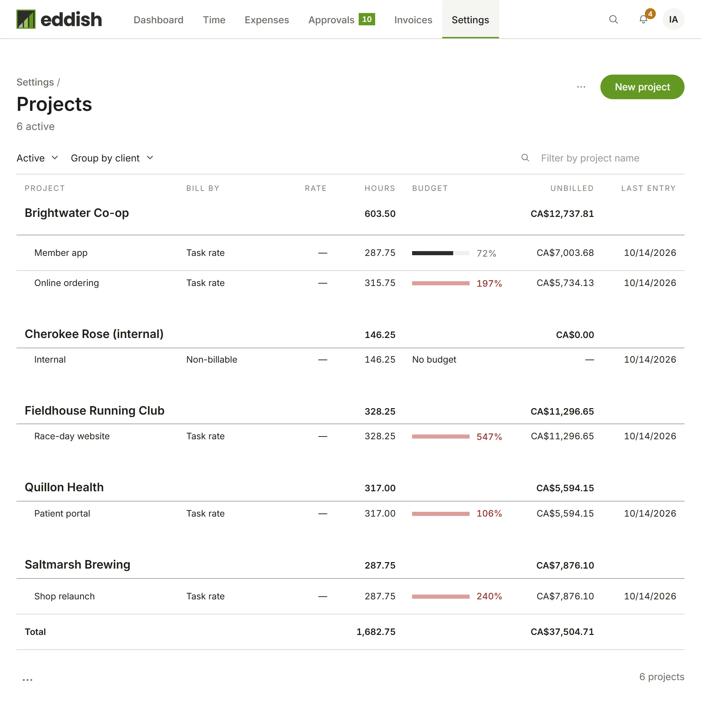Click the UNBILLED column header
The image size is (701, 728).
[x=572, y=188]
